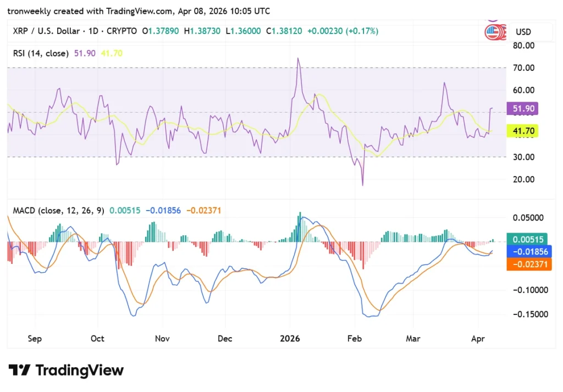Click the high price H1.38730 value

[202, 31]
